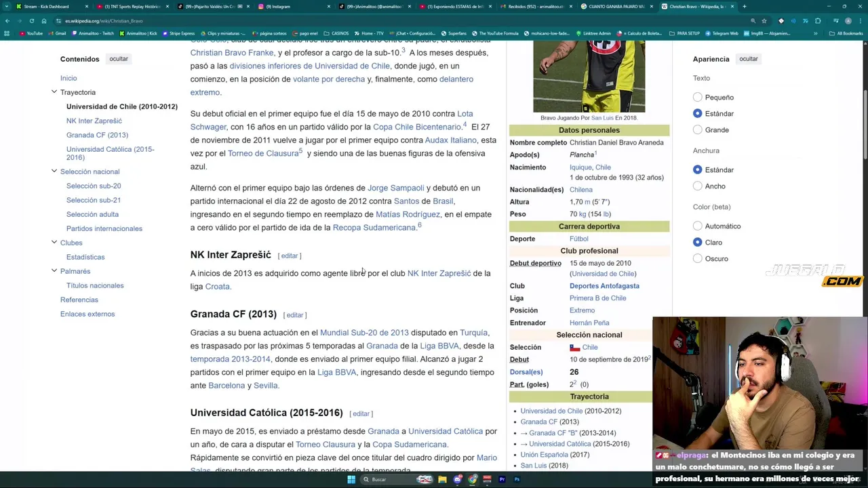868x488 pixels.
Task: Open the Animalitoo - Twitch bookmark
Action: 94,33
